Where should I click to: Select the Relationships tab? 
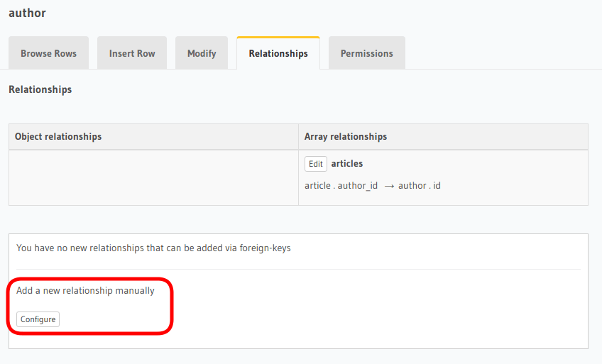coord(278,53)
